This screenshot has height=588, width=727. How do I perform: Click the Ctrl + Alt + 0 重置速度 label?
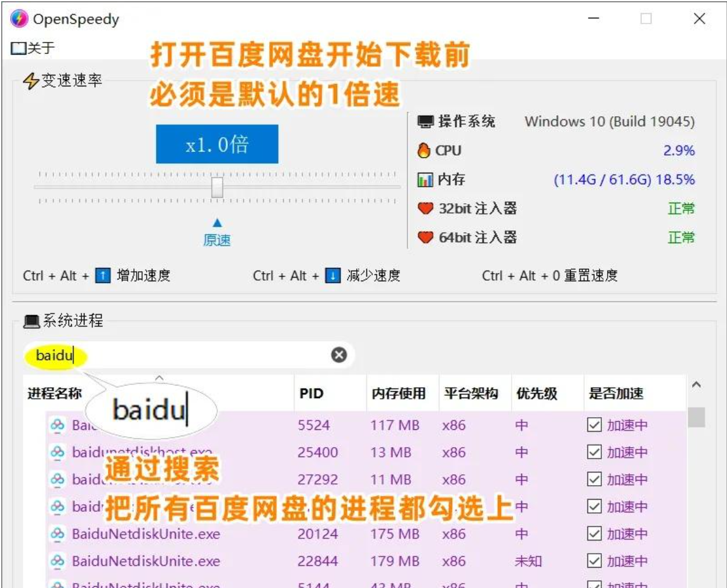pyautogui.click(x=550, y=276)
